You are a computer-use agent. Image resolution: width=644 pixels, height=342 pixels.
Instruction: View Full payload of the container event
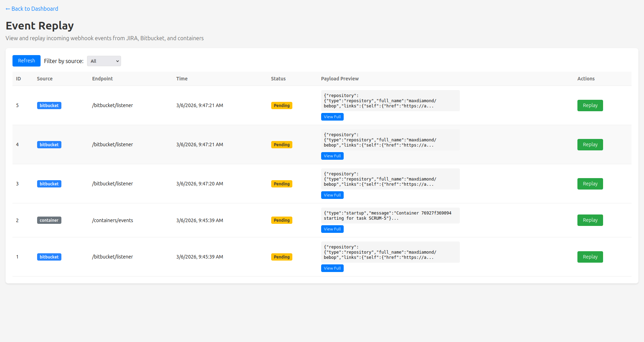point(332,229)
